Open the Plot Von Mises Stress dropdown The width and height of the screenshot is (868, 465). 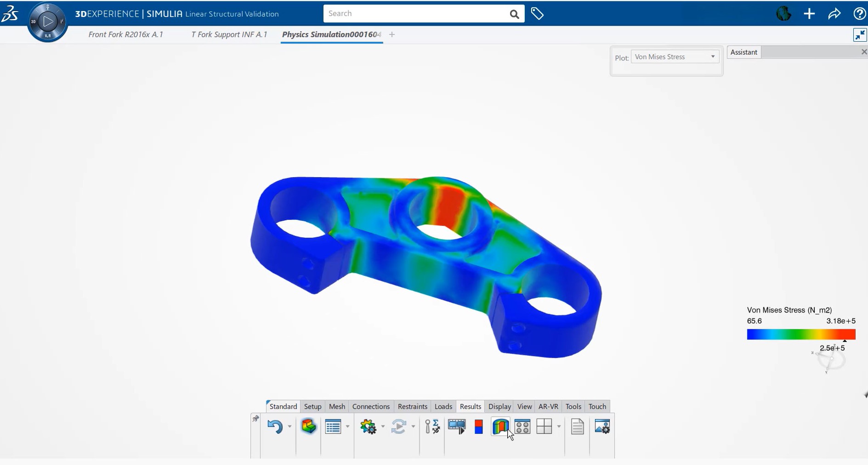point(675,56)
